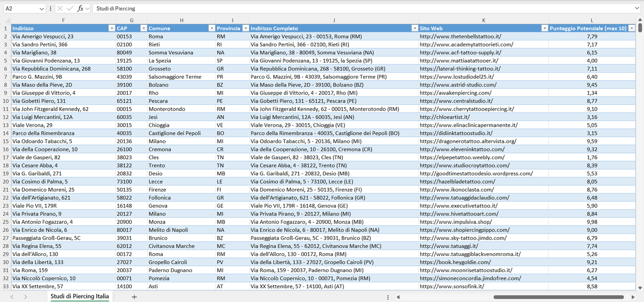Add a new worksheet with the plus icon
The height and width of the screenshot is (302, 644).
coord(133,296)
